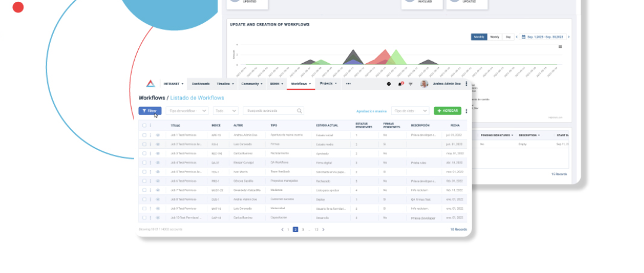Go to next date range in dashboard
This screenshot has height=273, width=644.
569,37
